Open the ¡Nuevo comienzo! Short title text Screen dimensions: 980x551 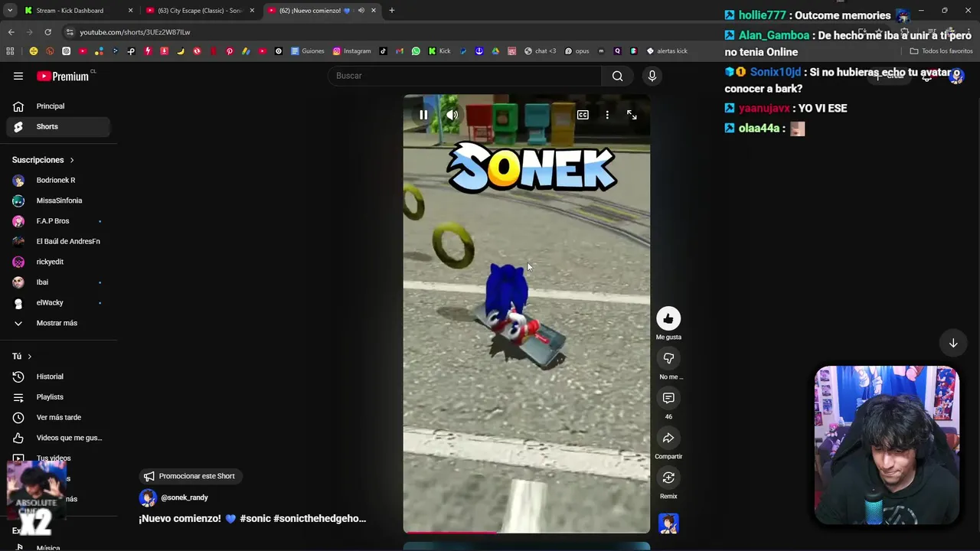point(253,518)
